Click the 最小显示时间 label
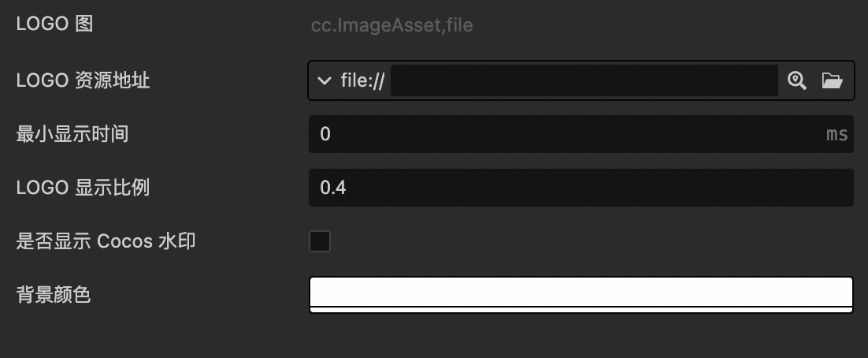The image size is (868, 358). [72, 134]
